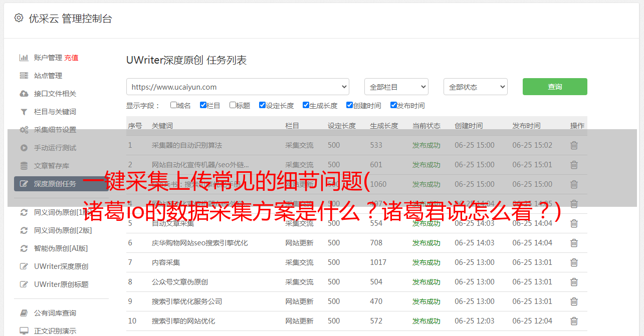Toggle the 发布时间 field checkbox
This screenshot has height=336, width=644.
coord(393,105)
